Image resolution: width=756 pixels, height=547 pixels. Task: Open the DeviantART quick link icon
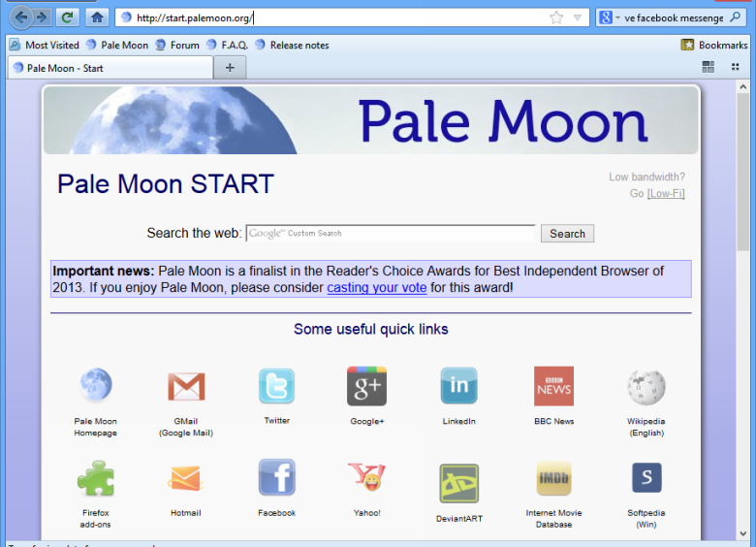click(458, 483)
